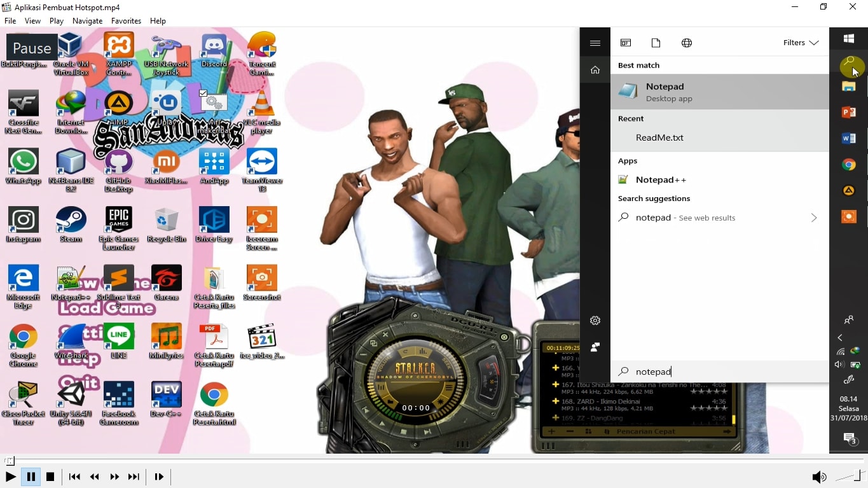Open the Internet Download Manager desktop icon

pyautogui.click(x=71, y=112)
